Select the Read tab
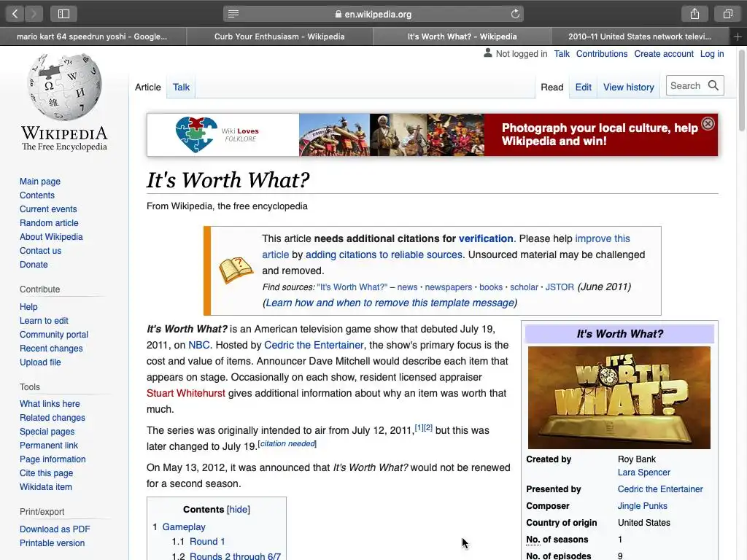Screen dimensions: 747x560 point(551,87)
